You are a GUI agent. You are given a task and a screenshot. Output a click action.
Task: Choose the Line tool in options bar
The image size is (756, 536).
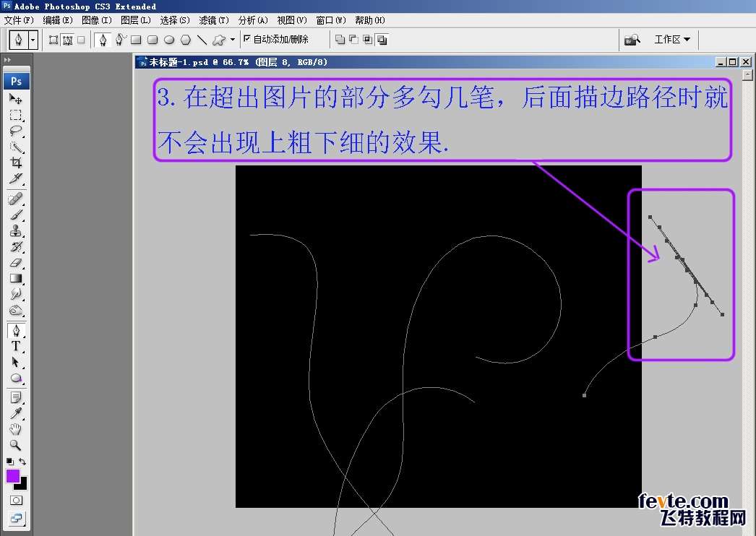(x=202, y=40)
